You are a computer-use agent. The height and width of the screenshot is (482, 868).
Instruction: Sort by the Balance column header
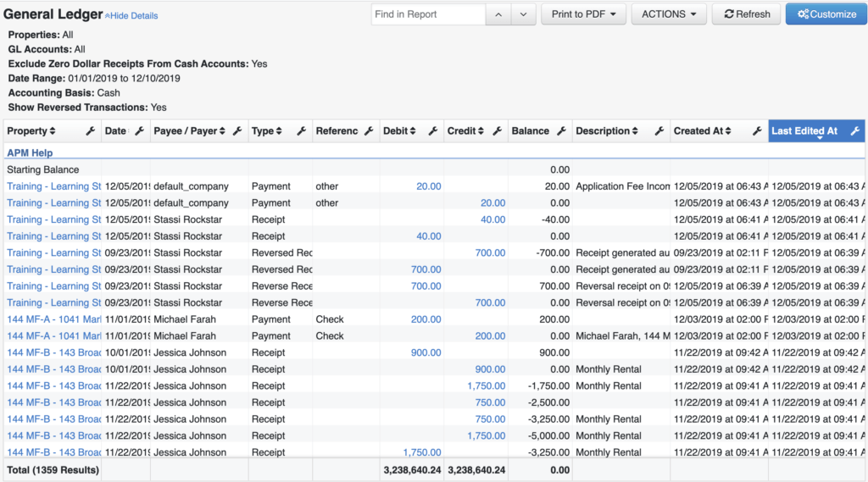(531, 131)
